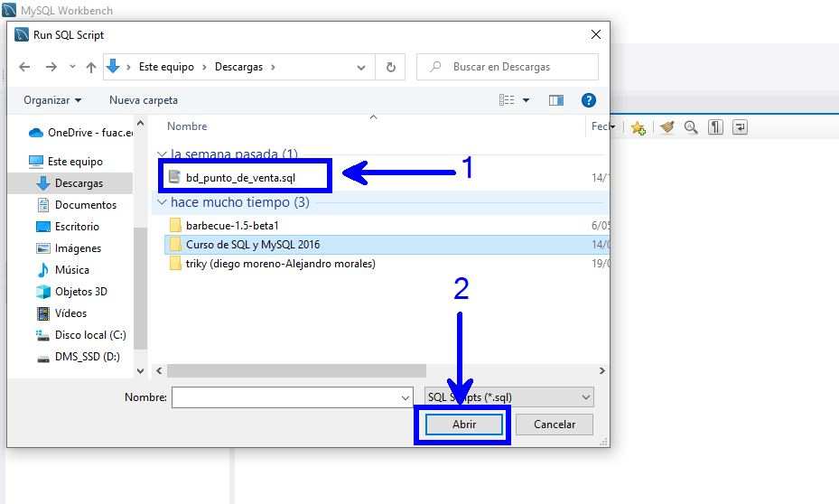The height and width of the screenshot is (504, 839).
Task: Open Música in the navigation pane
Action: click(62, 270)
